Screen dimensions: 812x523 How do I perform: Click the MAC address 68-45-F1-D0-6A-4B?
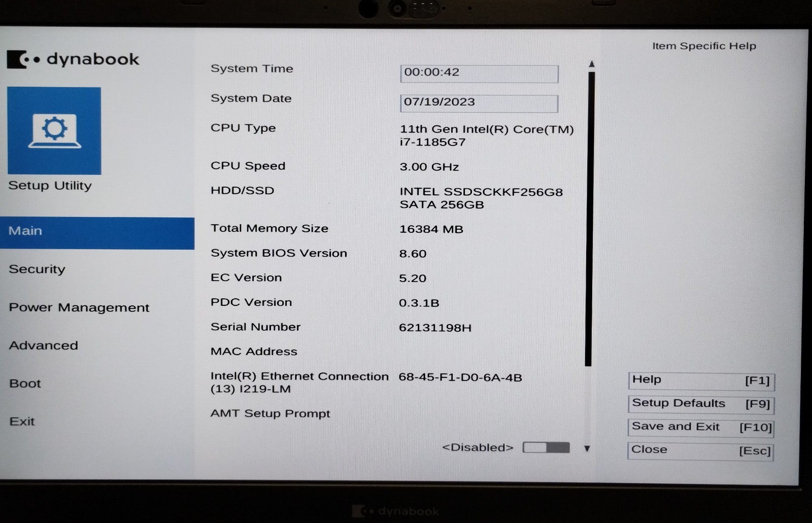pyautogui.click(x=460, y=377)
